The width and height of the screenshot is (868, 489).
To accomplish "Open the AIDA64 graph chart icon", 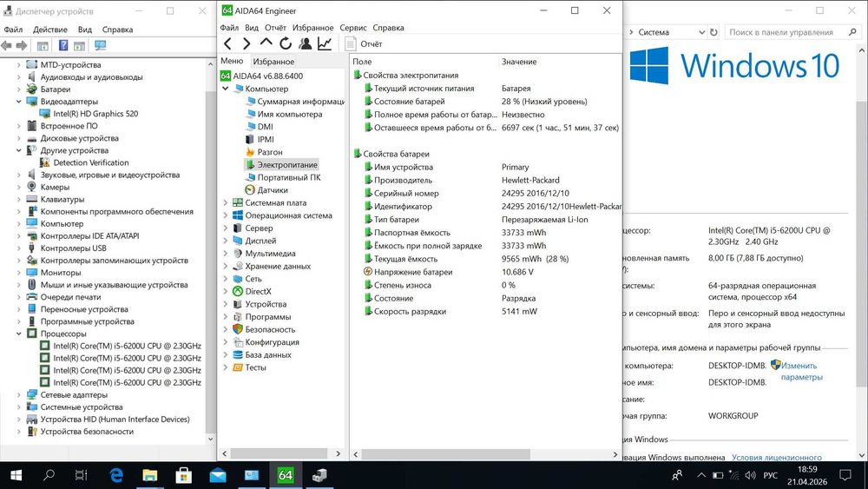I will click(x=325, y=43).
